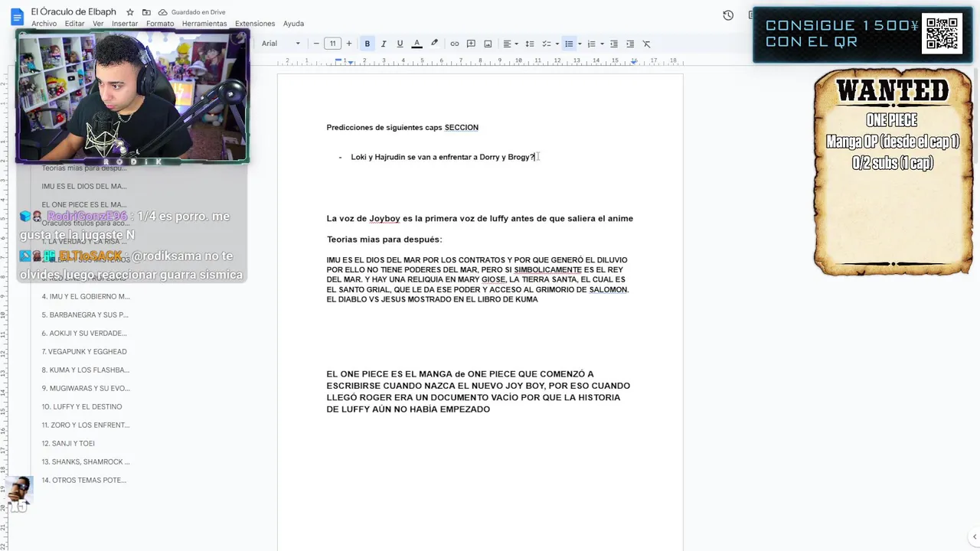The height and width of the screenshot is (551, 980).
Task: Expand numbered list style options arrow
Action: [x=602, y=44]
